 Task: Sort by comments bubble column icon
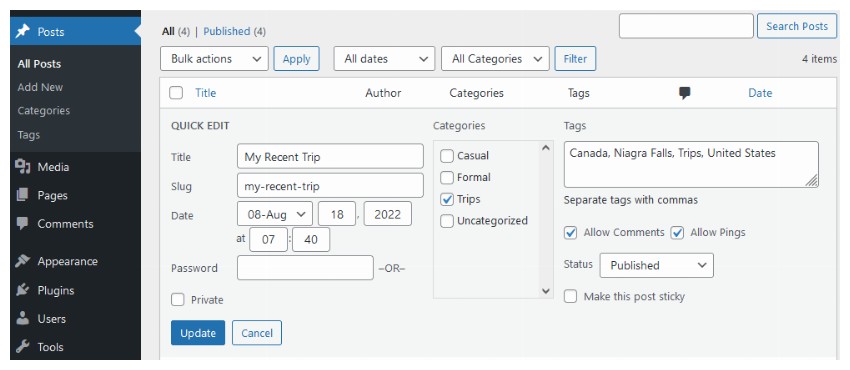pyautogui.click(x=685, y=93)
